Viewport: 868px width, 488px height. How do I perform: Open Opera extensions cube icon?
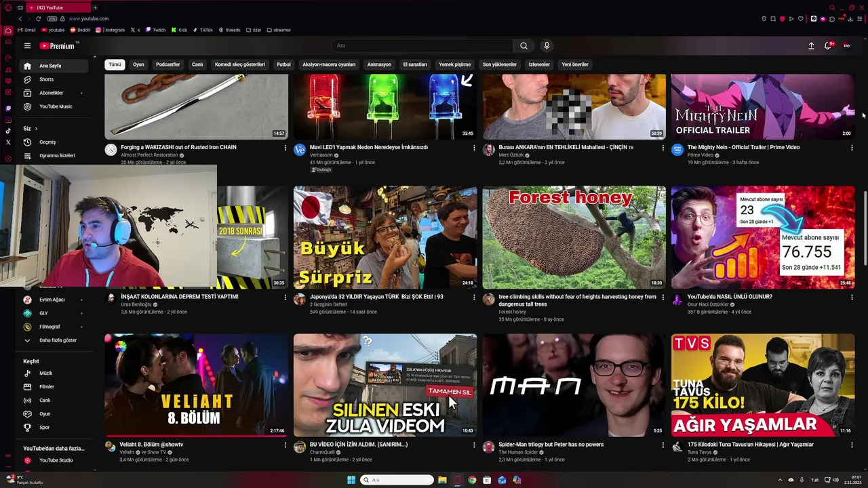coord(832,19)
